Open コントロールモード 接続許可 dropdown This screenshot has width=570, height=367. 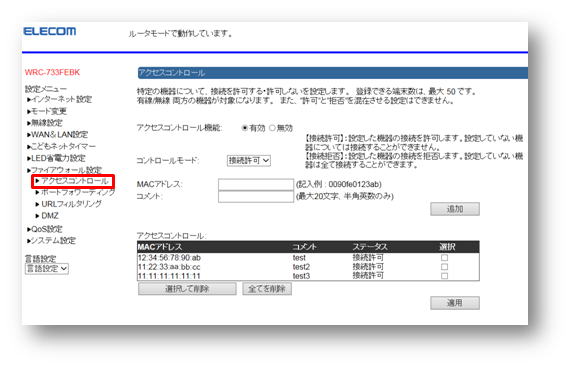249,161
